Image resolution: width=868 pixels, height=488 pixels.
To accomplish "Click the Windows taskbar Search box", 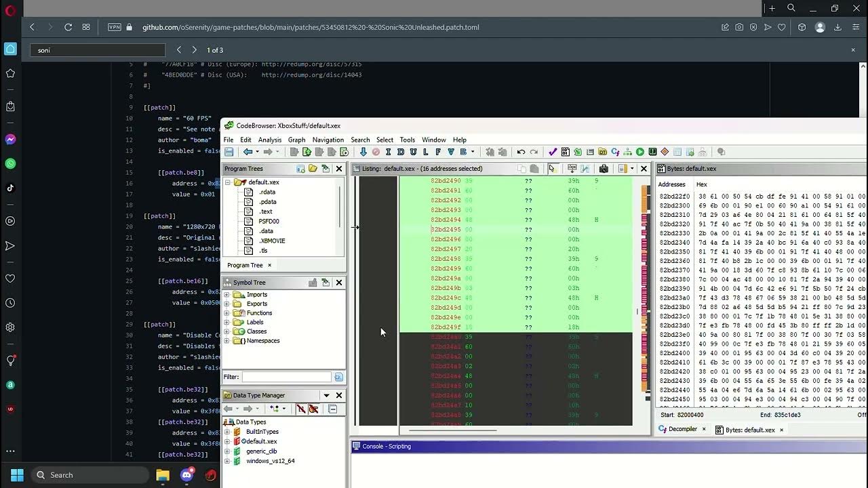I will click(90, 475).
